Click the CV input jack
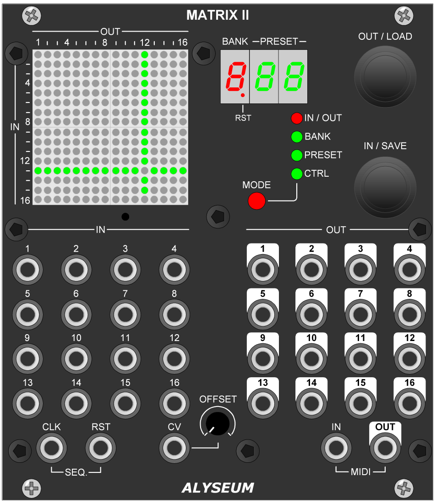The height and width of the screenshot is (504, 436). pos(174,448)
